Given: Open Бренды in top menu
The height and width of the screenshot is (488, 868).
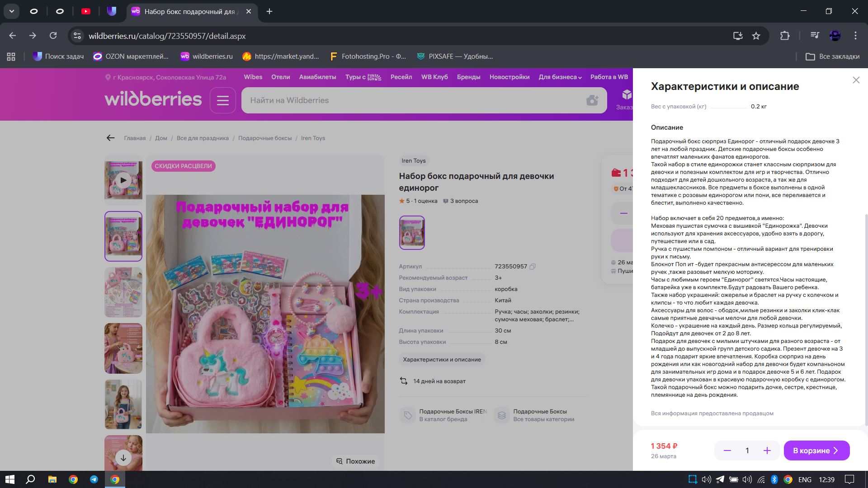Looking at the screenshot, I should (x=468, y=77).
